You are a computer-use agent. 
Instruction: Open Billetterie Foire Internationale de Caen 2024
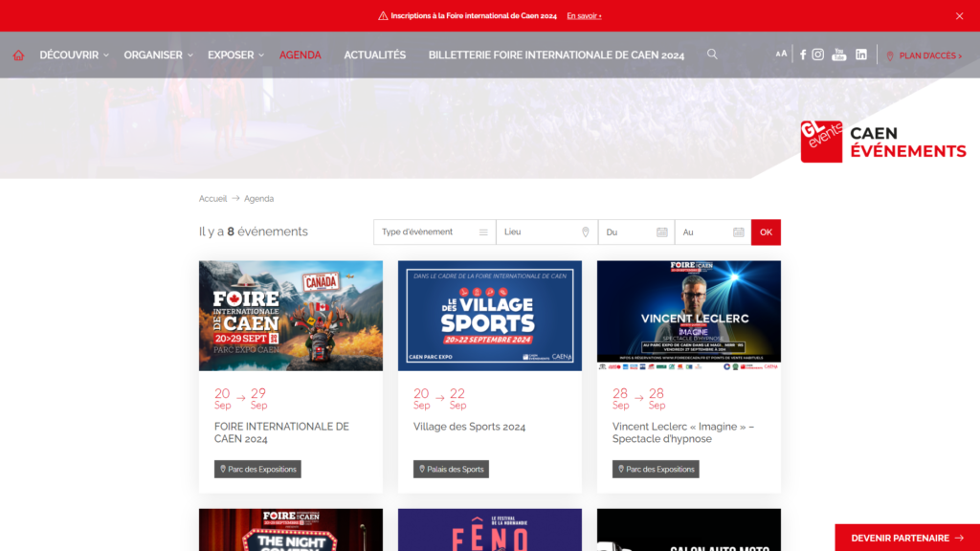(x=556, y=55)
